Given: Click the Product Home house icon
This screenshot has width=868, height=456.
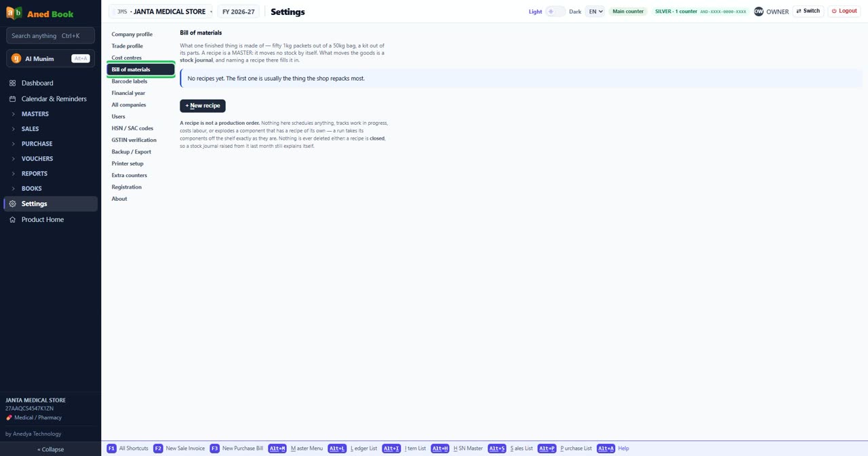Looking at the screenshot, I should click(12, 219).
